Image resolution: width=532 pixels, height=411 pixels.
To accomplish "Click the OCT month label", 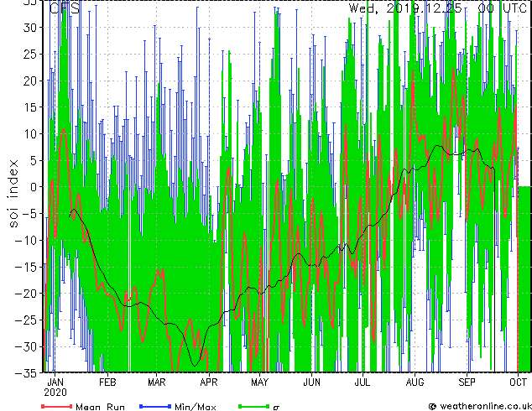I will click(518, 382).
